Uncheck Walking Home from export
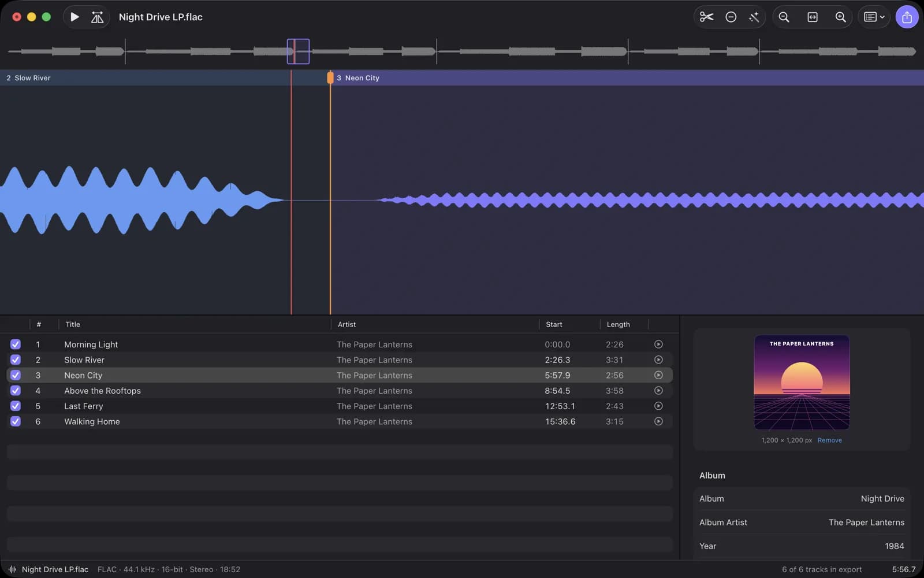 (x=16, y=421)
